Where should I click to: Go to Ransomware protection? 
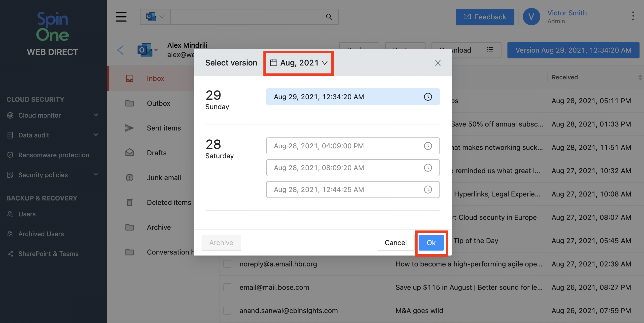tap(53, 155)
